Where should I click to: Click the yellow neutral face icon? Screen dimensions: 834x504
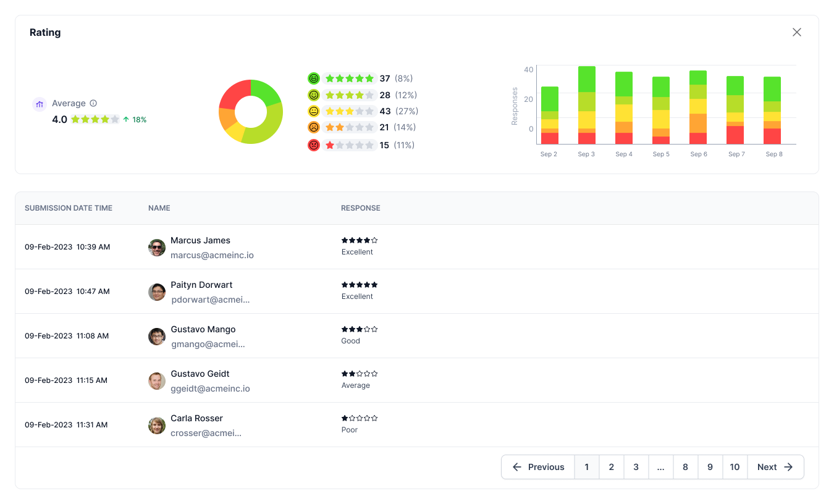[314, 111]
